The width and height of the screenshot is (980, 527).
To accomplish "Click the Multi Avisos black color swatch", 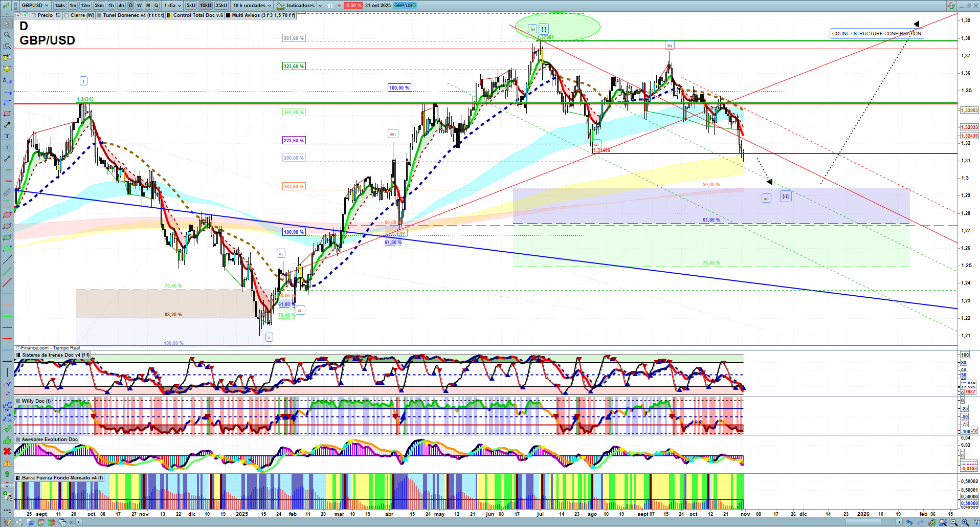I will point(228,15).
